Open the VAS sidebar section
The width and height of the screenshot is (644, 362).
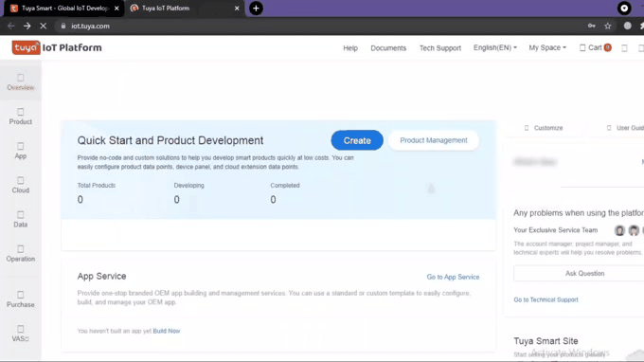pos(21,334)
